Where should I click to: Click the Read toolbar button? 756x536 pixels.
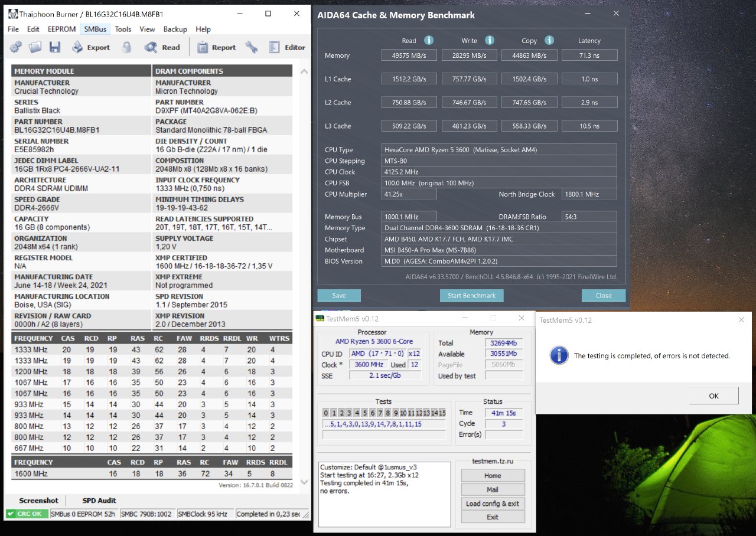click(162, 47)
